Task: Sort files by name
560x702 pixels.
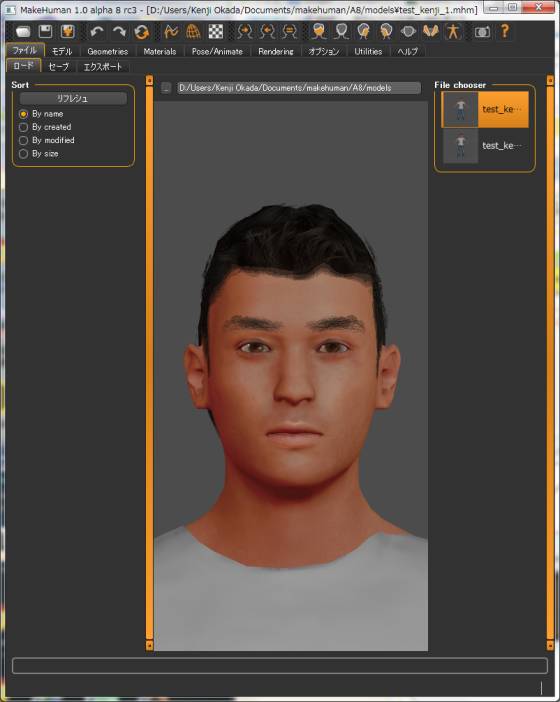Action: (41, 114)
